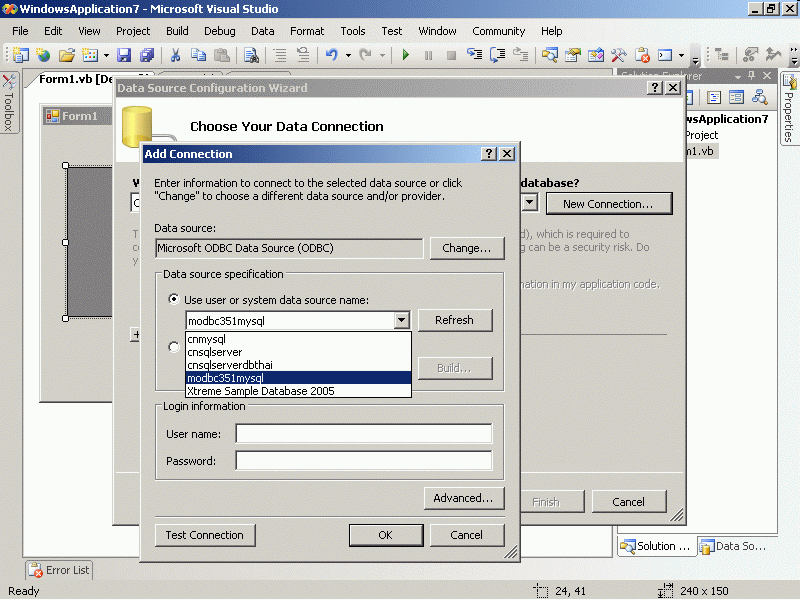
Task: Click the Cut scissors icon
Action: [175, 55]
